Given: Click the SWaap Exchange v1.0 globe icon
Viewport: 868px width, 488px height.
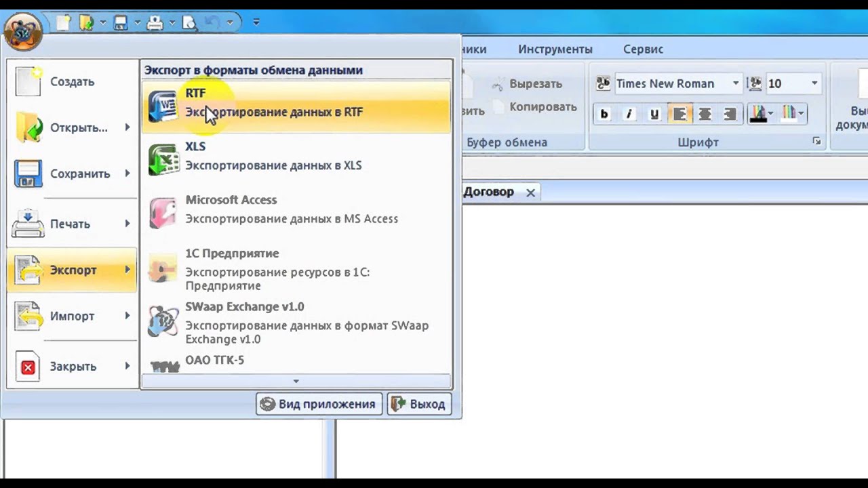Looking at the screenshot, I should coord(163,321).
